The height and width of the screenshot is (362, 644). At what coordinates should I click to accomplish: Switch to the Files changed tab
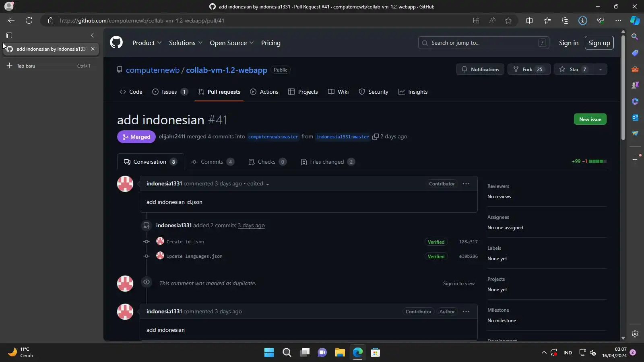(x=328, y=162)
